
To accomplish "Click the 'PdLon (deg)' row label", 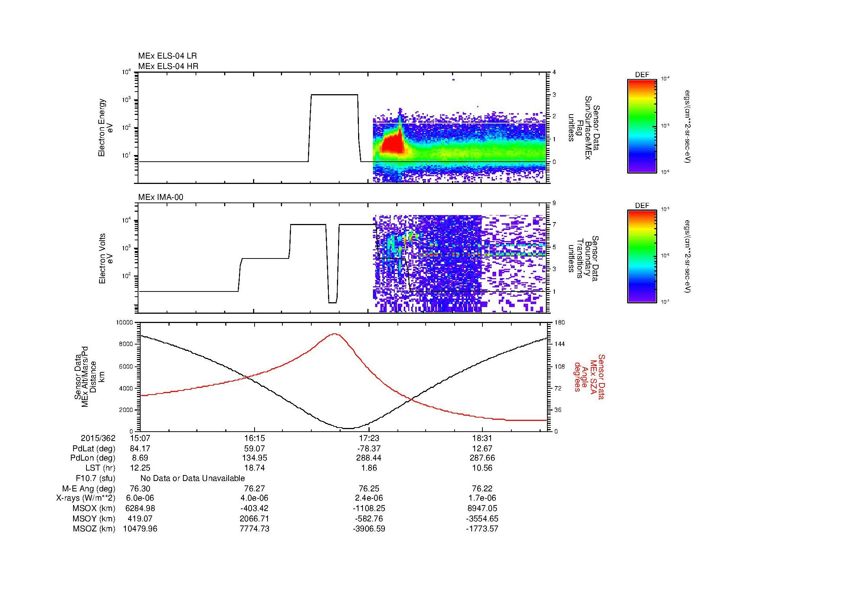I will 93,458.
